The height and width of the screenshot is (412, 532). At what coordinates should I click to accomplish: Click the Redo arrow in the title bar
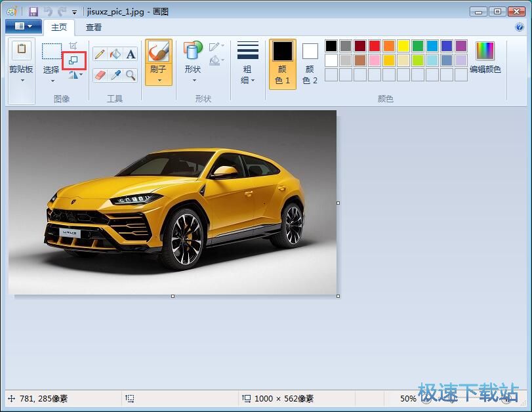pyautogui.click(x=62, y=12)
